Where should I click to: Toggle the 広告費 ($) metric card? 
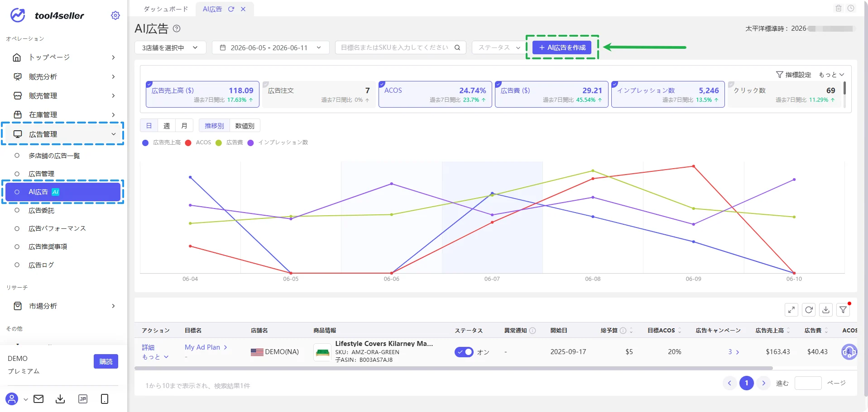(x=551, y=94)
